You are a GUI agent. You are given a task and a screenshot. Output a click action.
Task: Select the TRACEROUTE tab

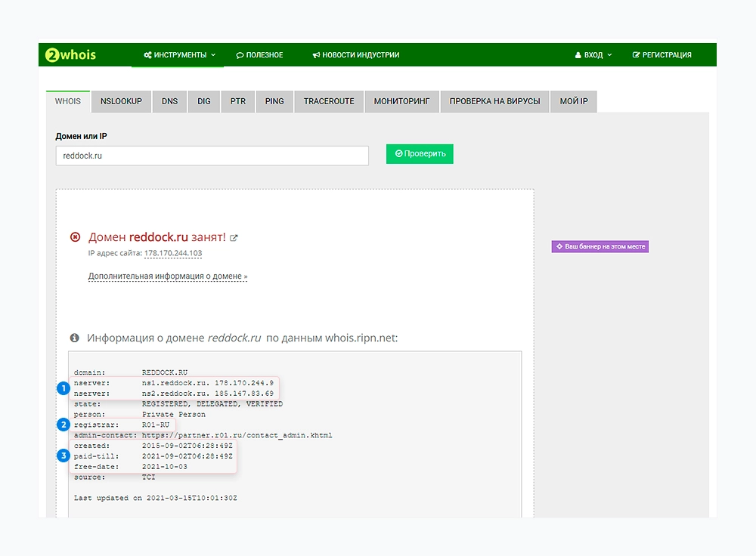[329, 101]
